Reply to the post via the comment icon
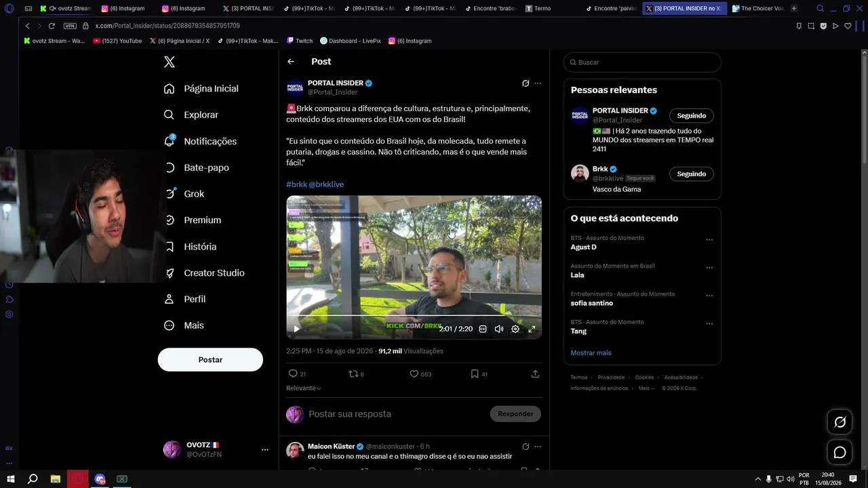The image size is (868, 488). (293, 373)
